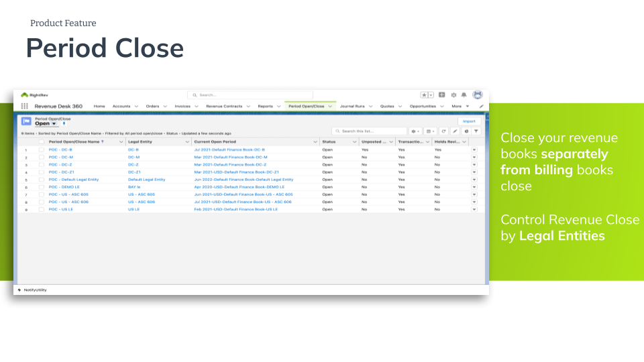
Task: Click the inline edit pencil button
Action: (455, 131)
